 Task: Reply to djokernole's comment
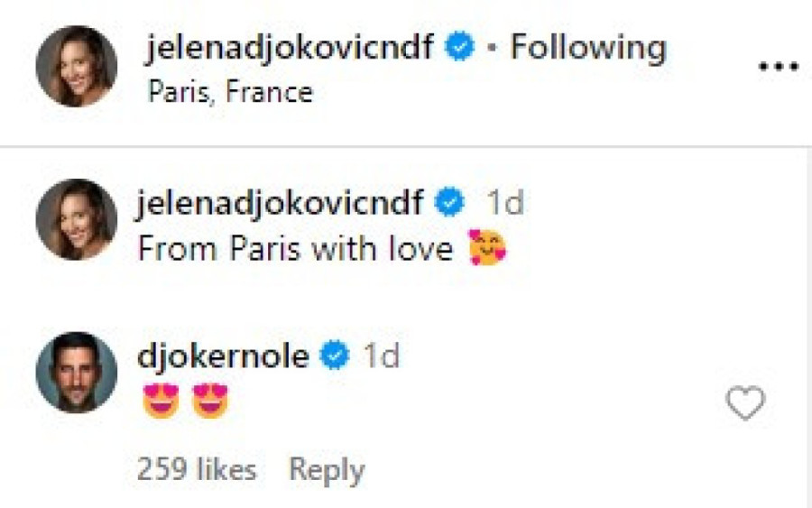[x=327, y=469]
